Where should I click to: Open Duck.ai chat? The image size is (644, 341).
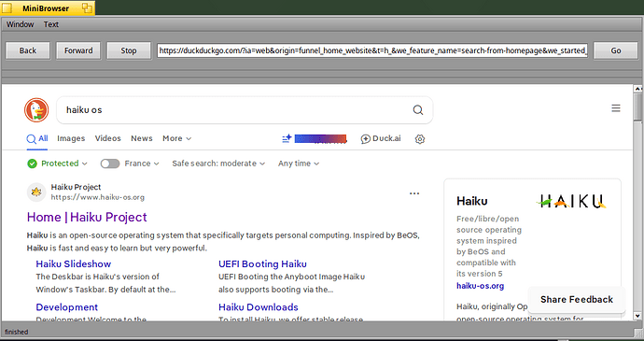coord(381,138)
